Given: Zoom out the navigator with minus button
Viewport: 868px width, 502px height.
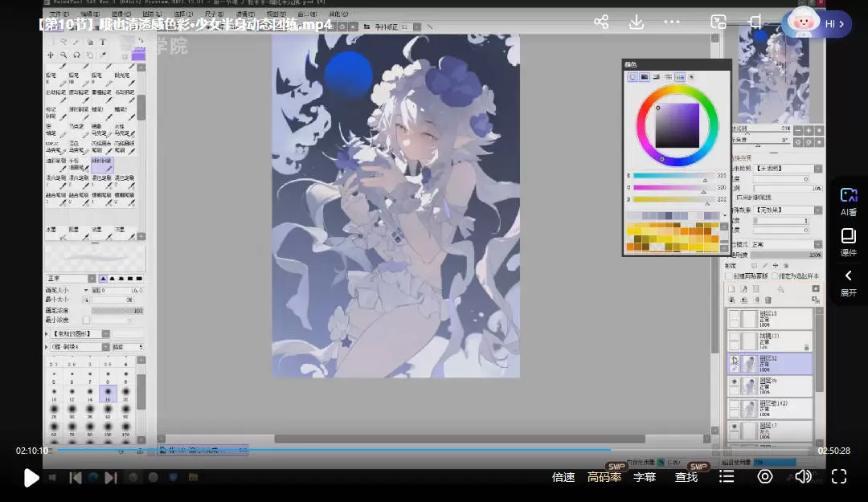Looking at the screenshot, I should (x=798, y=131).
